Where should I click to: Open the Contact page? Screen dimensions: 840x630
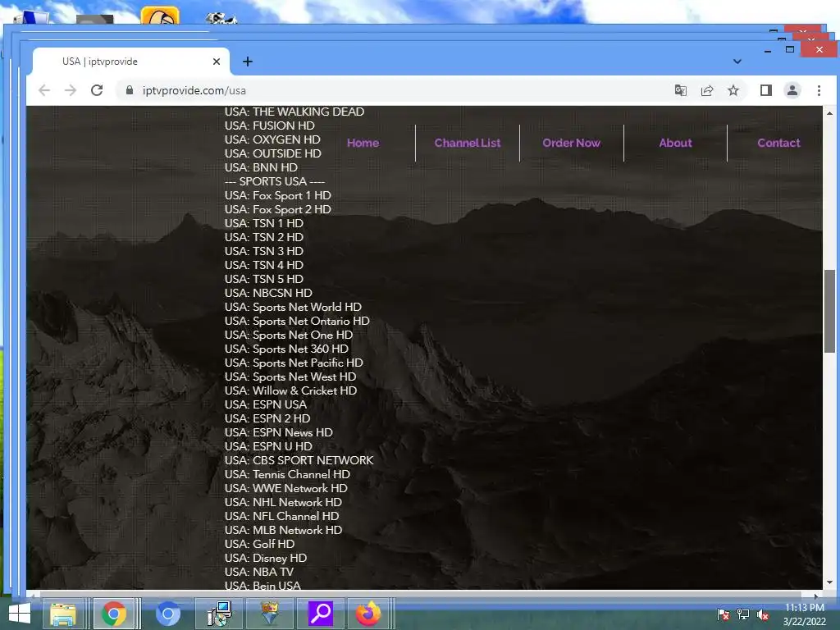tap(778, 143)
